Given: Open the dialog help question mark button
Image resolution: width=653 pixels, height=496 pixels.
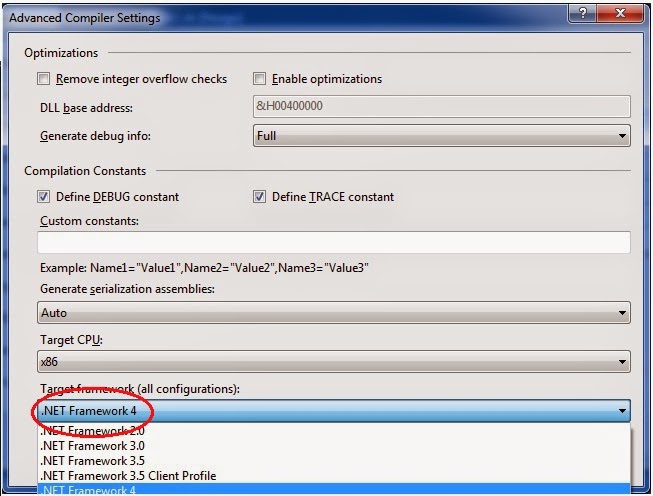Looking at the screenshot, I should click(583, 13).
